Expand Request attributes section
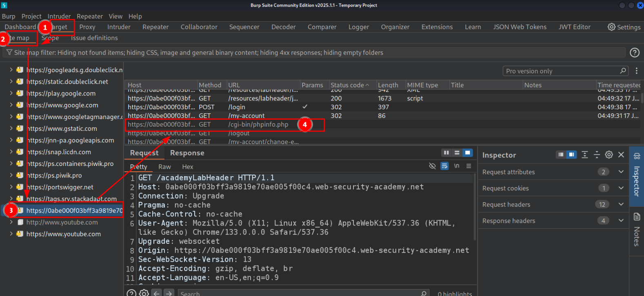Image resolution: width=644 pixels, height=296 pixels. [x=621, y=172]
